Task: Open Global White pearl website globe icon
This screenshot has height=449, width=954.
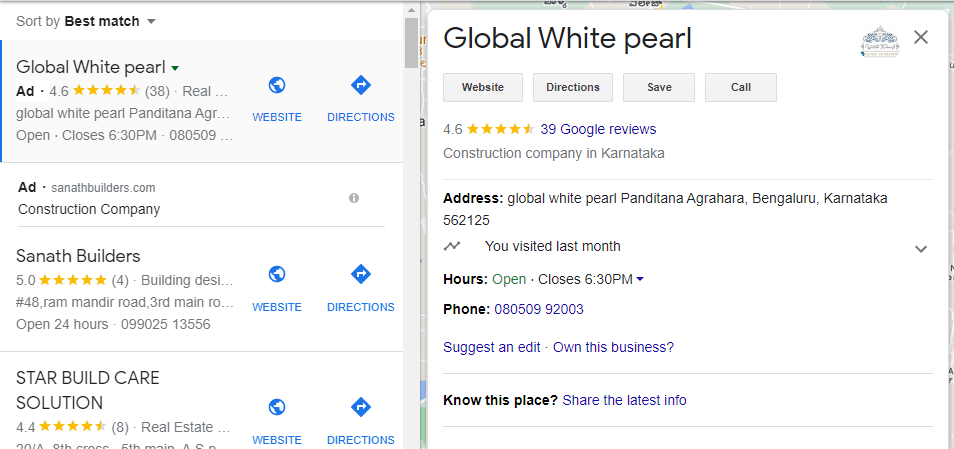Action: tap(277, 85)
